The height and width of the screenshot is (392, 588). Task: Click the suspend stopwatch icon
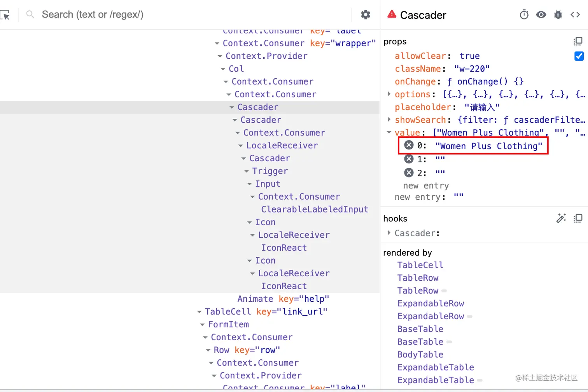pos(524,15)
